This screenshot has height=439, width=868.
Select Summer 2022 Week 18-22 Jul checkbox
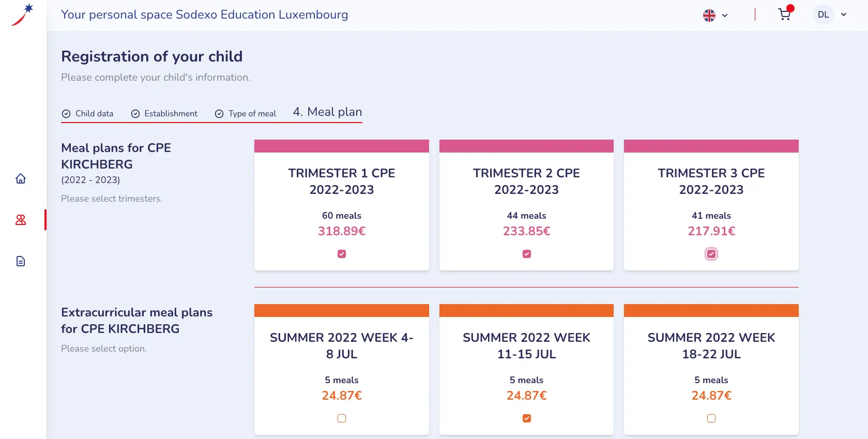click(x=711, y=418)
